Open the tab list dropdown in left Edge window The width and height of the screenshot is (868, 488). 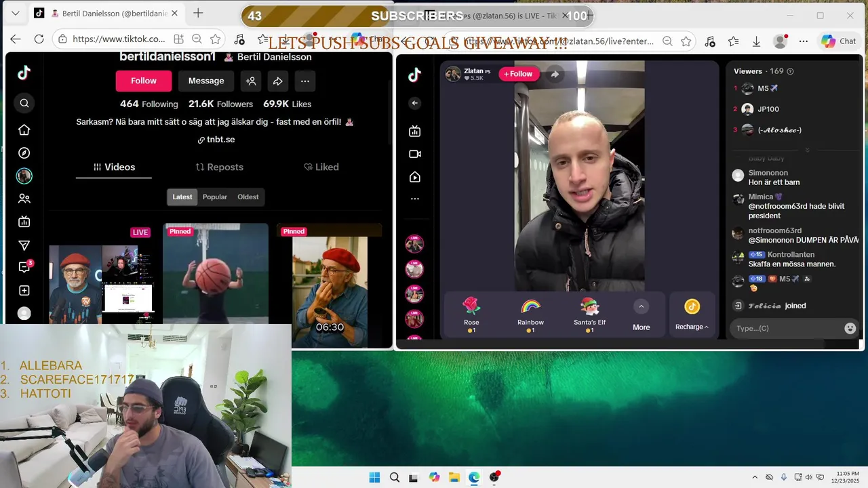click(x=15, y=14)
